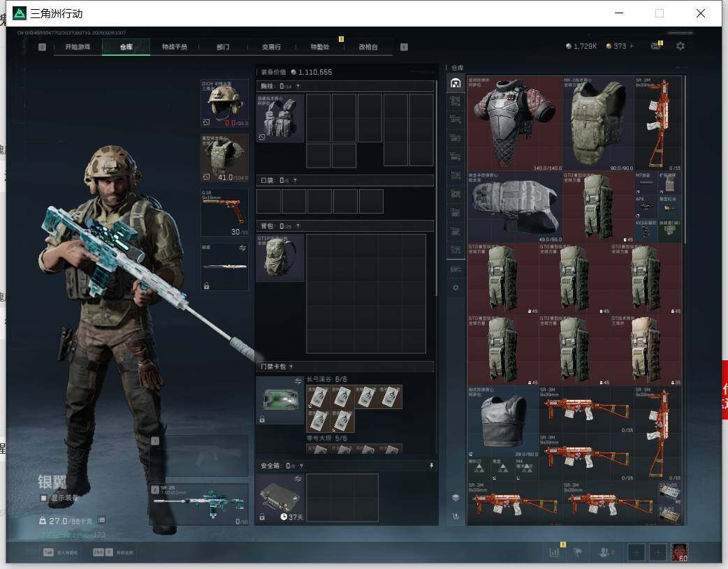This screenshot has width=728, height=569.
Task: Open the weight details list icon
Action: point(102,520)
